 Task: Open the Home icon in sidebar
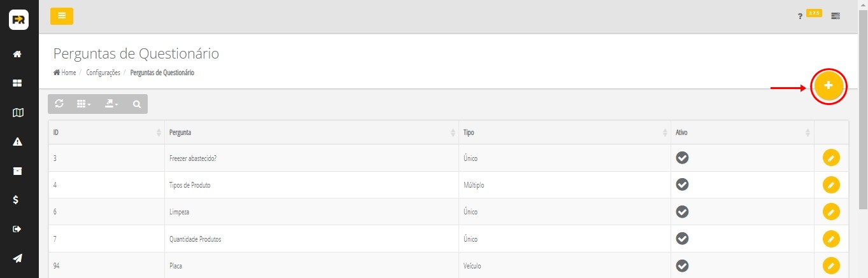pos(18,54)
